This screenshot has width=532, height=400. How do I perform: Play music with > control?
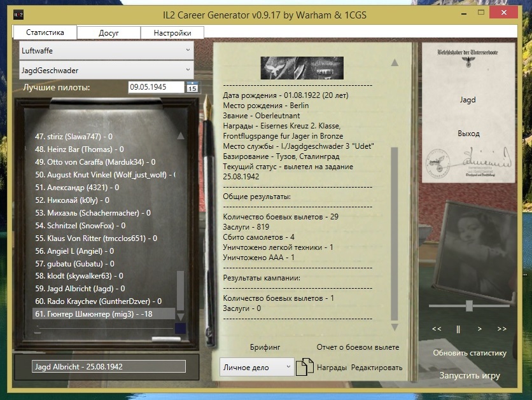point(479,329)
